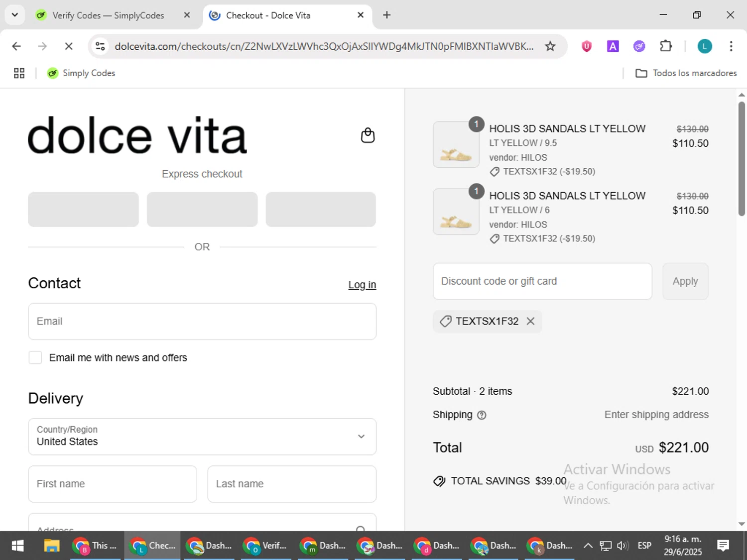The height and width of the screenshot is (560, 747).
Task: Open the Simply Codes bookmark
Action: pos(81,73)
